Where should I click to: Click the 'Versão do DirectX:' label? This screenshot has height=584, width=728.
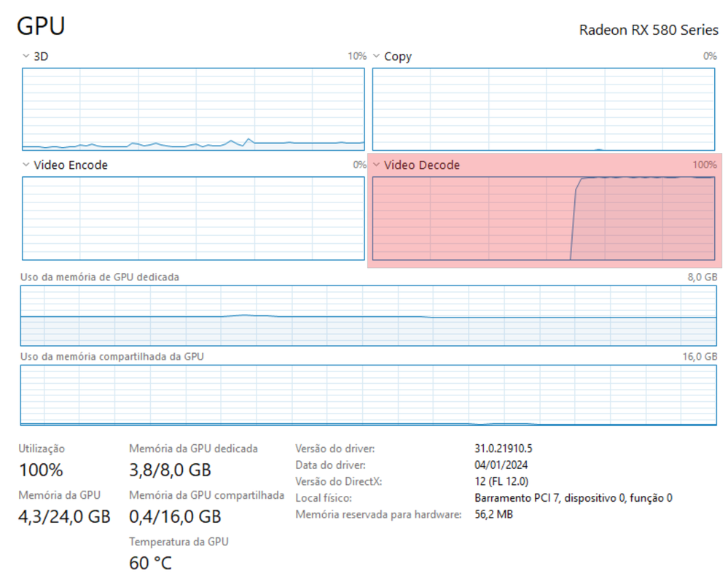pyautogui.click(x=338, y=481)
